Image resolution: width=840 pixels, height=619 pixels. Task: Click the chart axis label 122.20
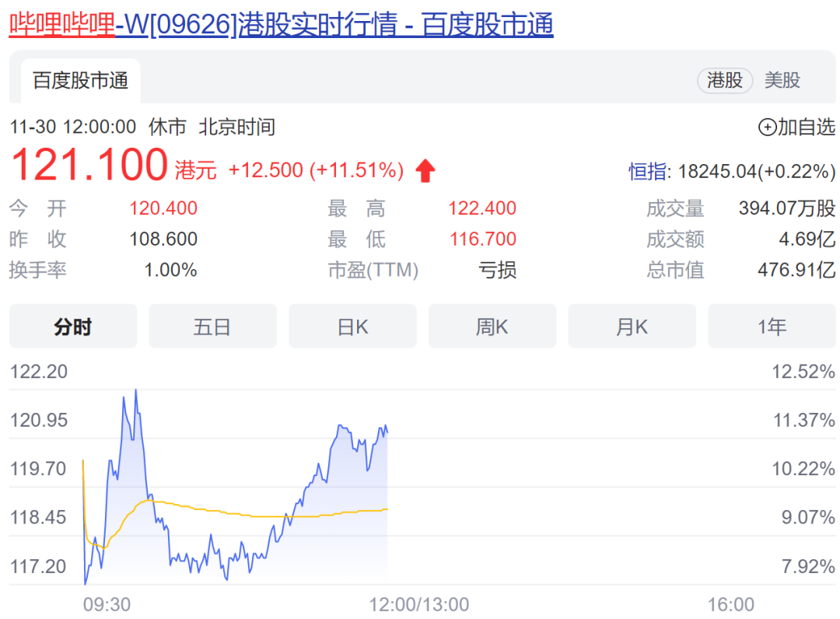[x=39, y=372]
